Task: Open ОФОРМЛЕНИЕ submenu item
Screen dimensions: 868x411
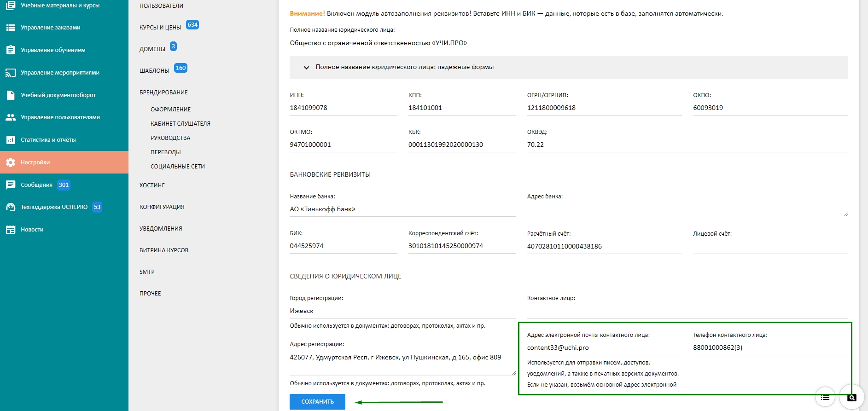Action: pyautogui.click(x=170, y=110)
